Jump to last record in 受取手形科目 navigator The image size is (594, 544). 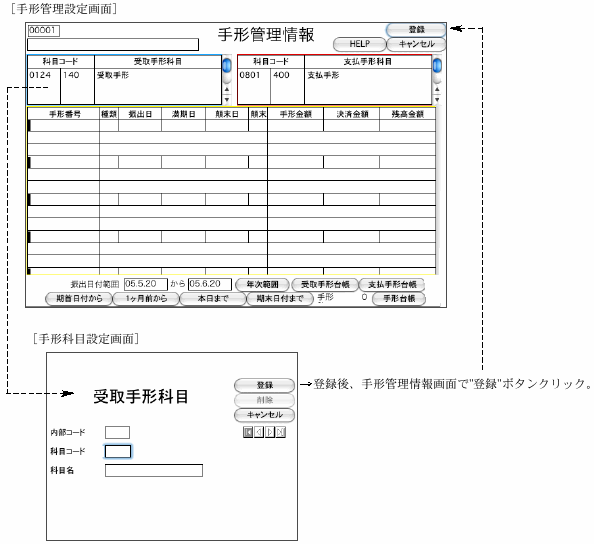pos(281,432)
